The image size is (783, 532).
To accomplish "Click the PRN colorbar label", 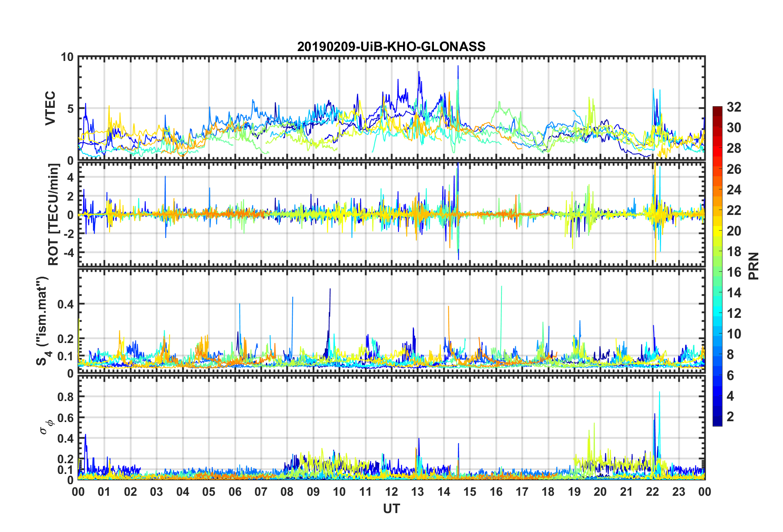I will tap(753, 266).
